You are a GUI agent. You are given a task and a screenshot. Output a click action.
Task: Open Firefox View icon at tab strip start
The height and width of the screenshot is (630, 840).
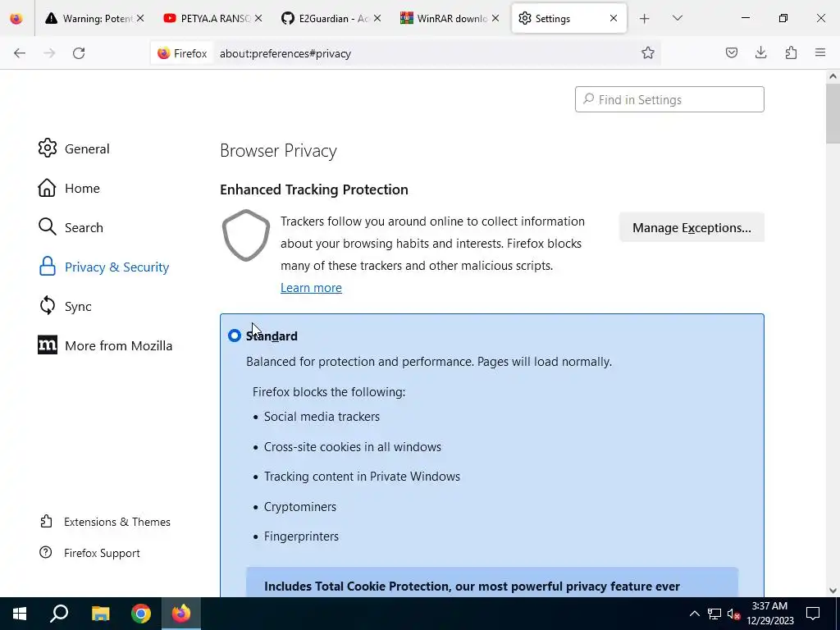pos(16,19)
